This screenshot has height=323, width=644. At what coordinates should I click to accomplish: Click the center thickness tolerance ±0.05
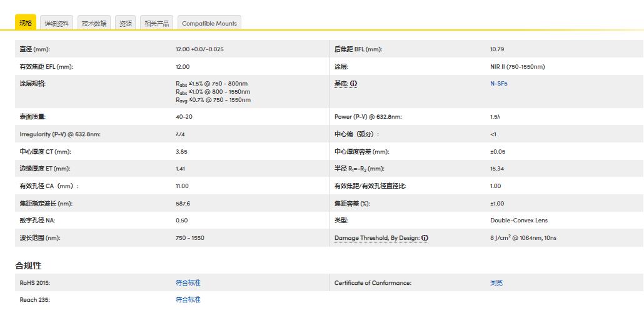[x=498, y=151]
